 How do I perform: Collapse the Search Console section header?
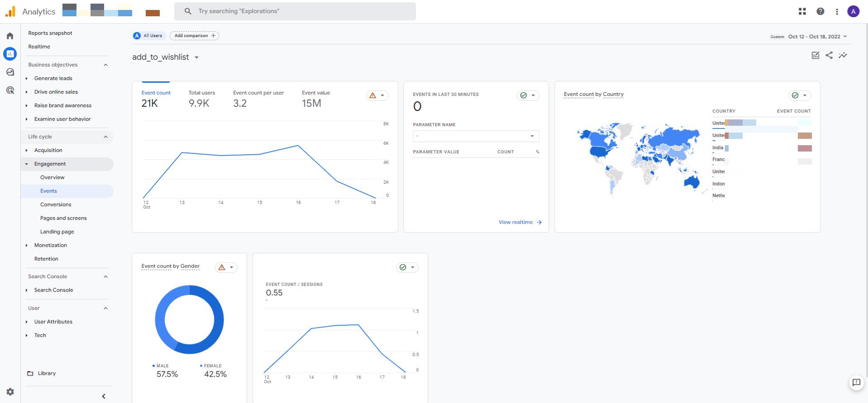(105, 276)
